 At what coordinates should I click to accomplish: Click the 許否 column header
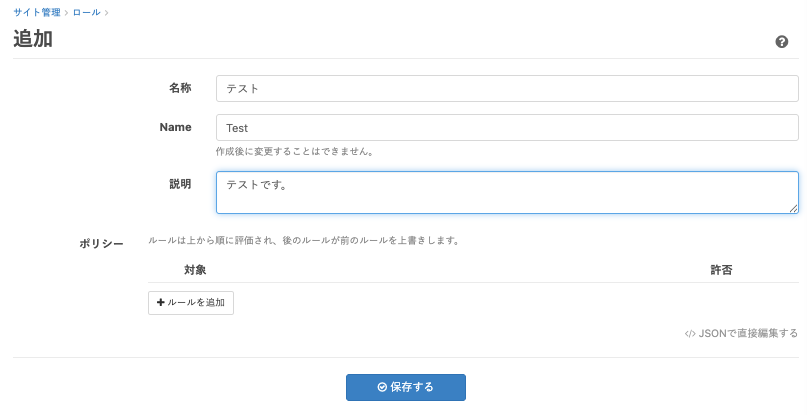pos(721,270)
